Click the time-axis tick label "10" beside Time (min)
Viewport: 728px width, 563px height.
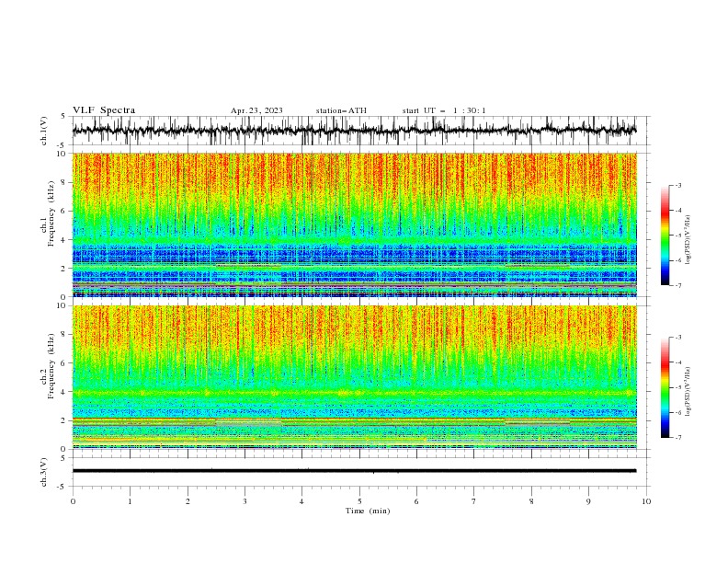[x=646, y=501]
